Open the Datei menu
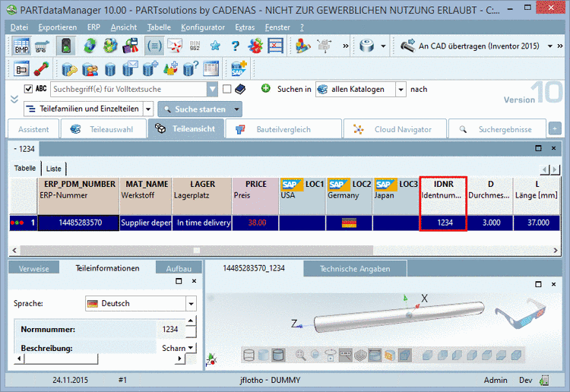This screenshot has width=570, height=392. click(x=19, y=27)
